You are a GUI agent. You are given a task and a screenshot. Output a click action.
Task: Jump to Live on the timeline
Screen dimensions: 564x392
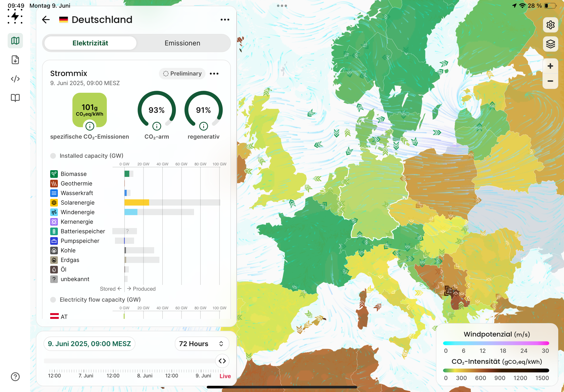pos(225,376)
